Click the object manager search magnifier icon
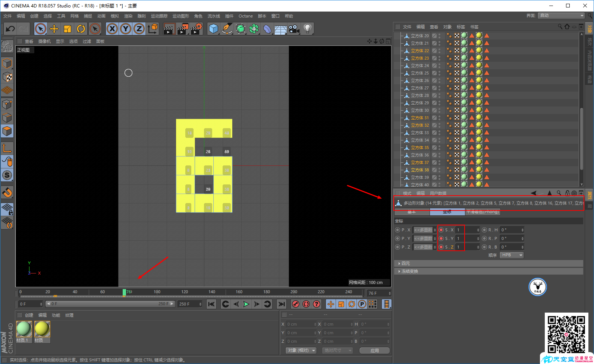 click(x=560, y=26)
